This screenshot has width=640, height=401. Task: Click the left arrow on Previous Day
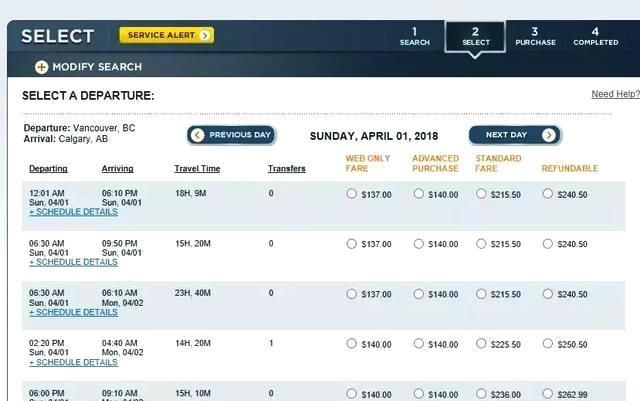tap(198, 135)
